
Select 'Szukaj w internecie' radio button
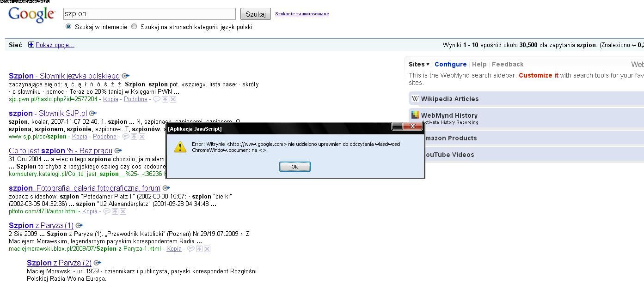pos(68,27)
